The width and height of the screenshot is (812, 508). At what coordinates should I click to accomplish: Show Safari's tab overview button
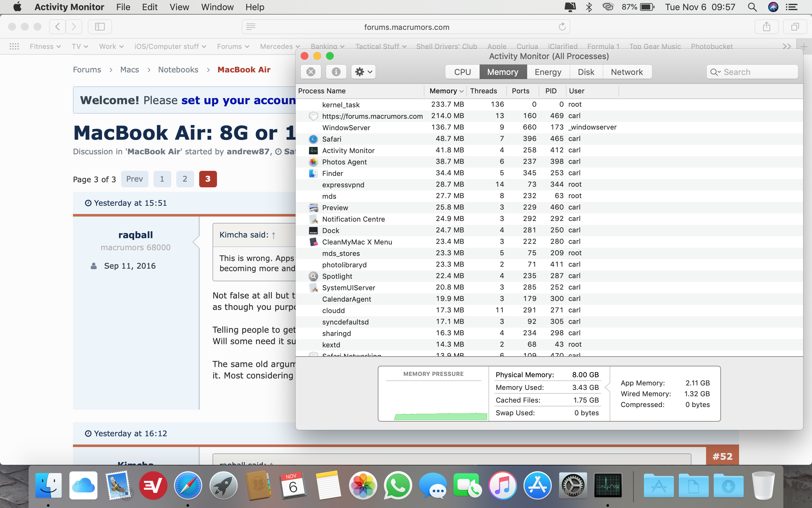[795, 27]
